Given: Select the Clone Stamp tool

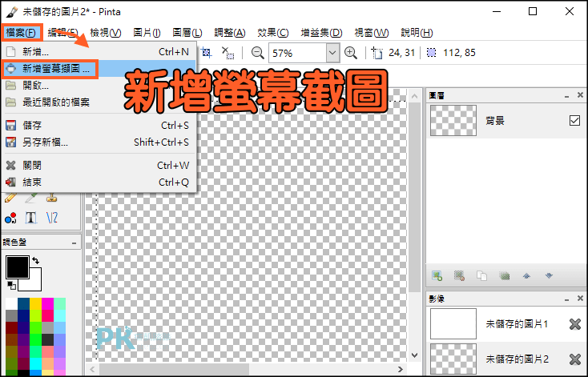Looking at the screenshot, I should 52,198.
